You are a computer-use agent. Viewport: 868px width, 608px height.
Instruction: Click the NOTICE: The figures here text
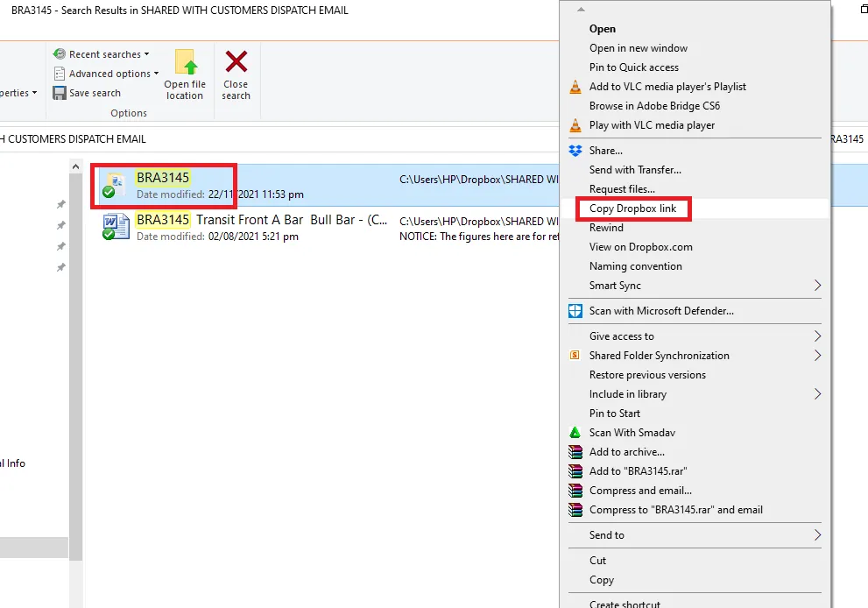click(479, 237)
